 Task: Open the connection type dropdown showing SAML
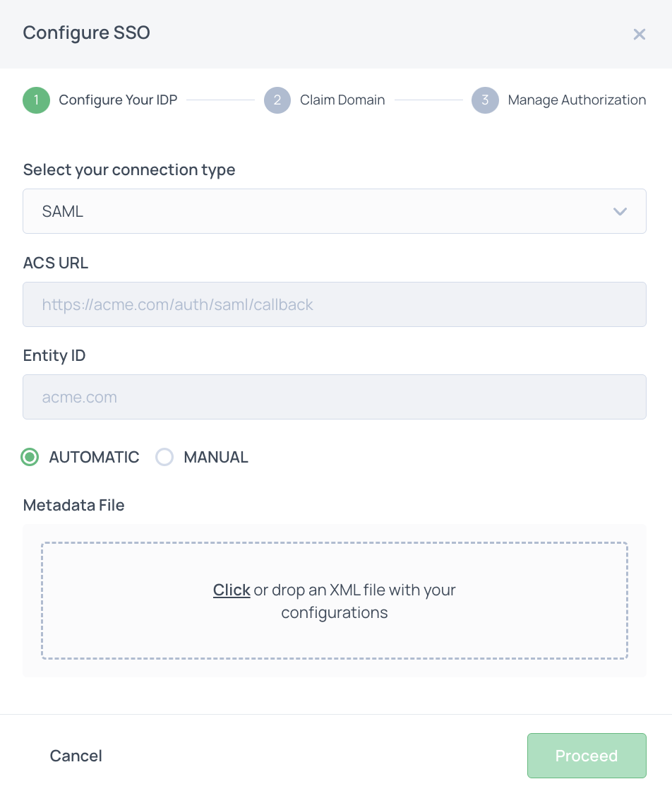335,211
